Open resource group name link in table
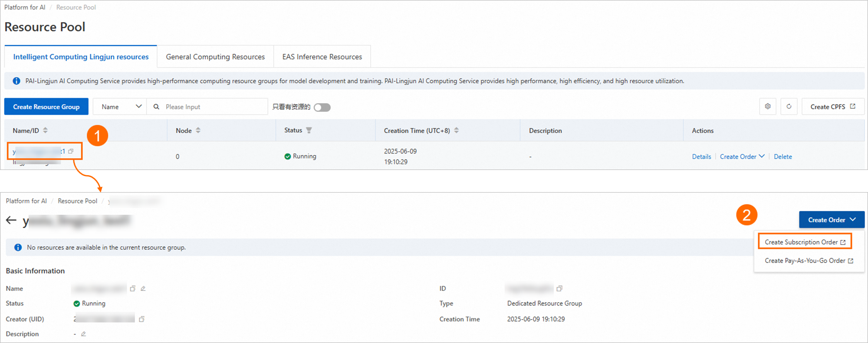The height and width of the screenshot is (343, 868). [x=39, y=151]
